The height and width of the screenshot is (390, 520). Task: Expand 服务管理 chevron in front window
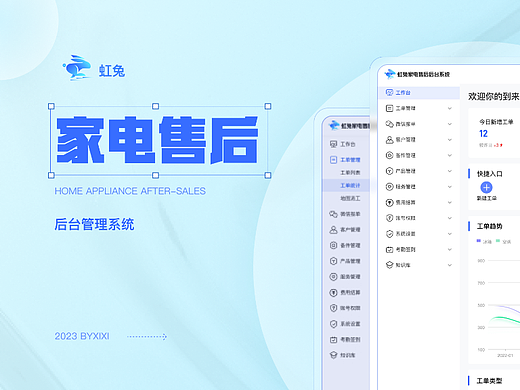(x=450, y=187)
